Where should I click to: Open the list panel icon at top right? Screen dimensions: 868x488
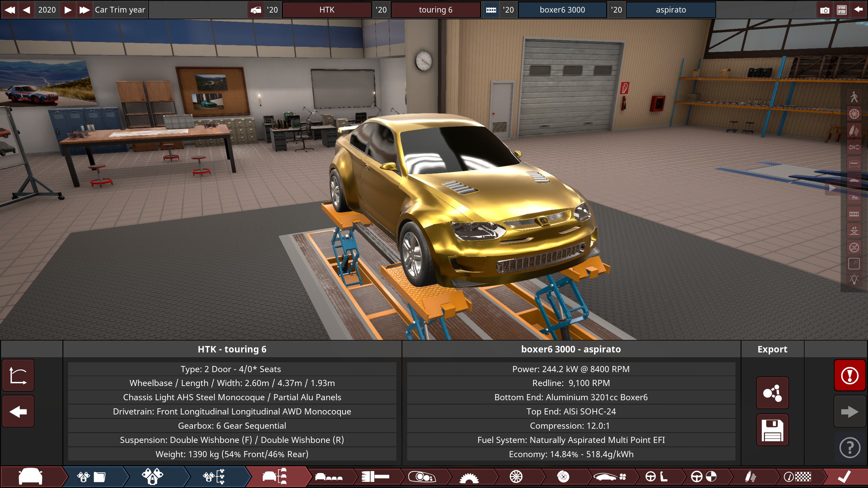pos(842,10)
